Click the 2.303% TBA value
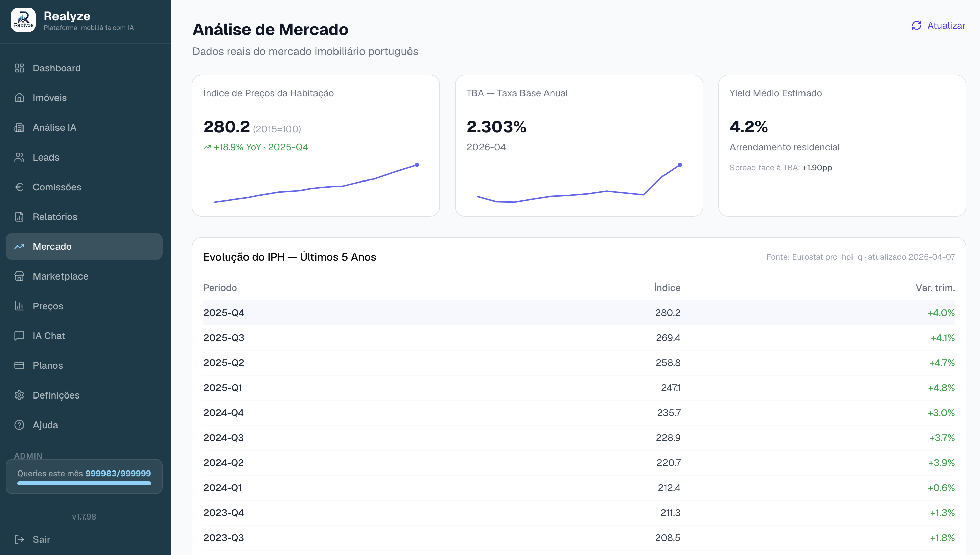The width and height of the screenshot is (980, 555). pos(496,127)
